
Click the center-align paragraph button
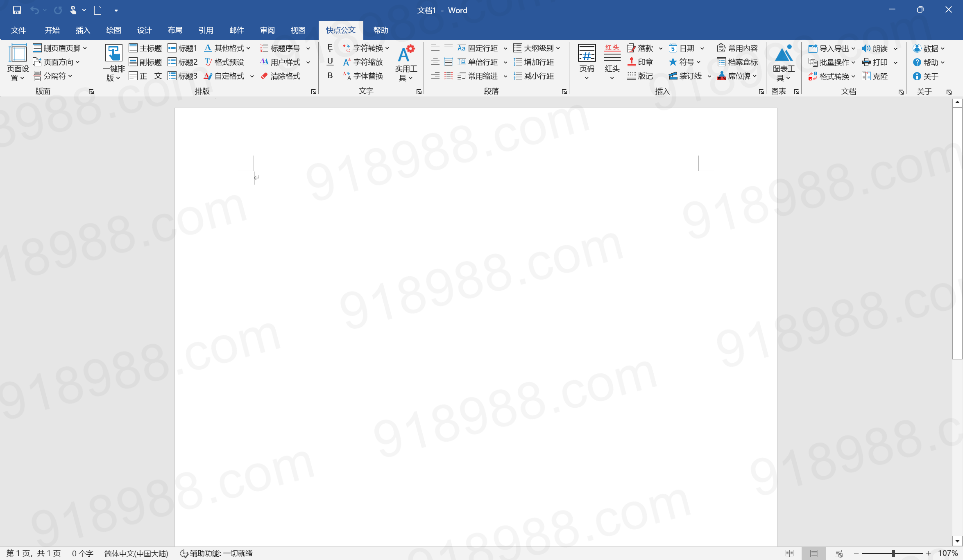click(x=435, y=62)
